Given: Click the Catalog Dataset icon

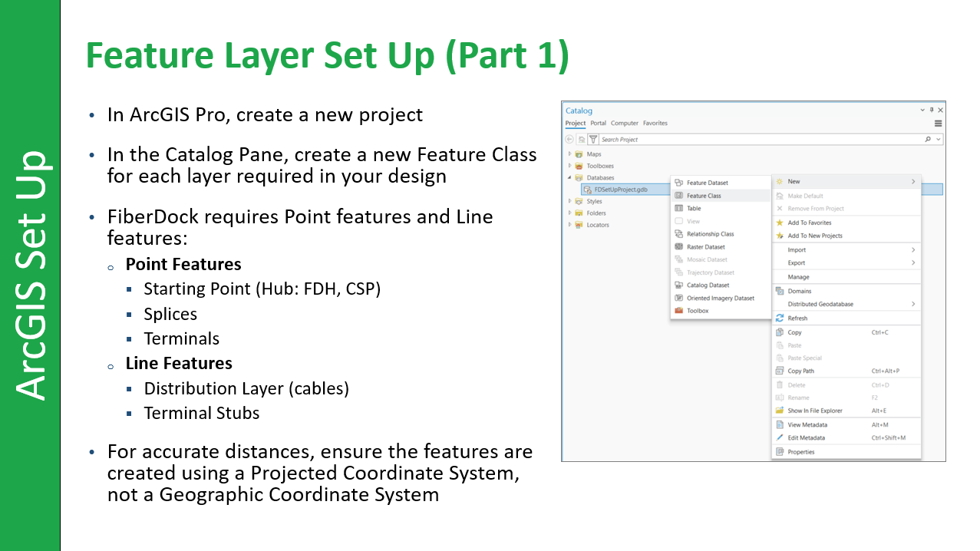Looking at the screenshot, I should (678, 285).
